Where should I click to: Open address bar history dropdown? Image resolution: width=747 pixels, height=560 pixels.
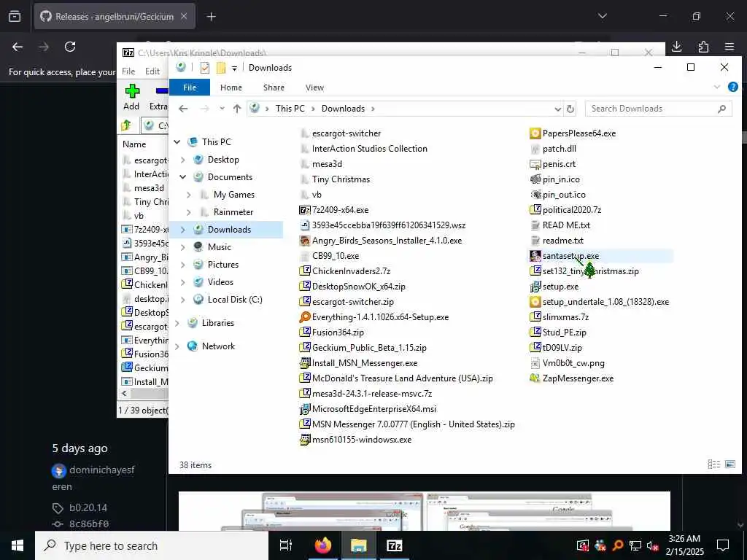(x=558, y=109)
